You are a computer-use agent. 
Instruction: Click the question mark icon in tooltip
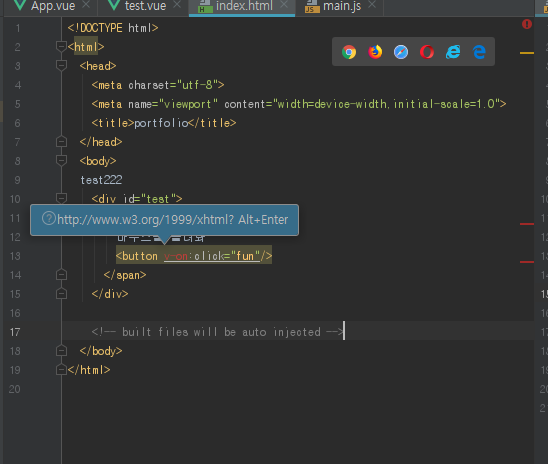tap(49, 218)
